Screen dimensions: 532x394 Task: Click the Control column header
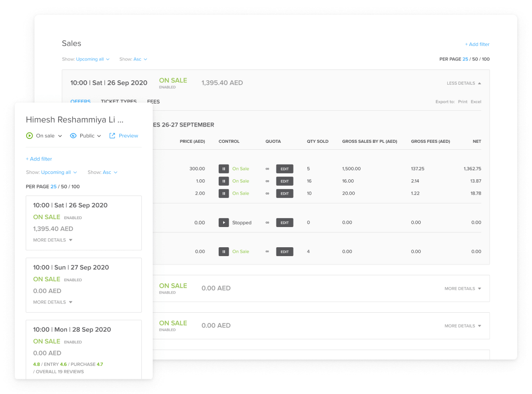coord(229,141)
